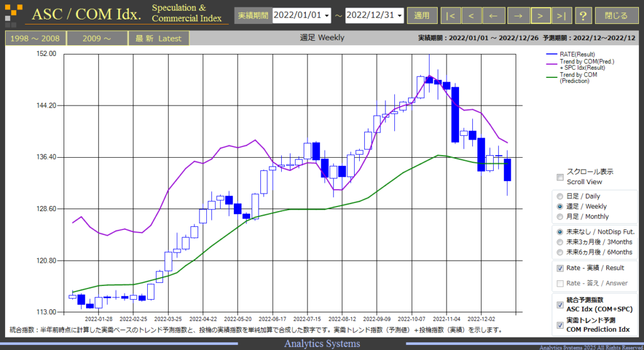Screen dimensions: 644x350
Task: Click the single left chevron navigation button
Action: click(472, 16)
